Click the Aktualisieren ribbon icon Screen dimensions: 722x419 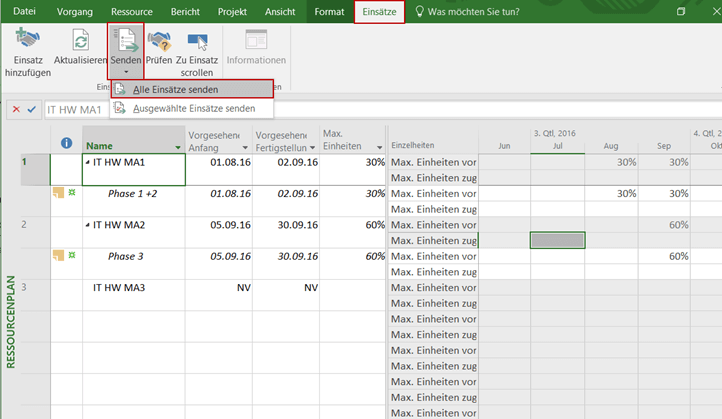80,41
